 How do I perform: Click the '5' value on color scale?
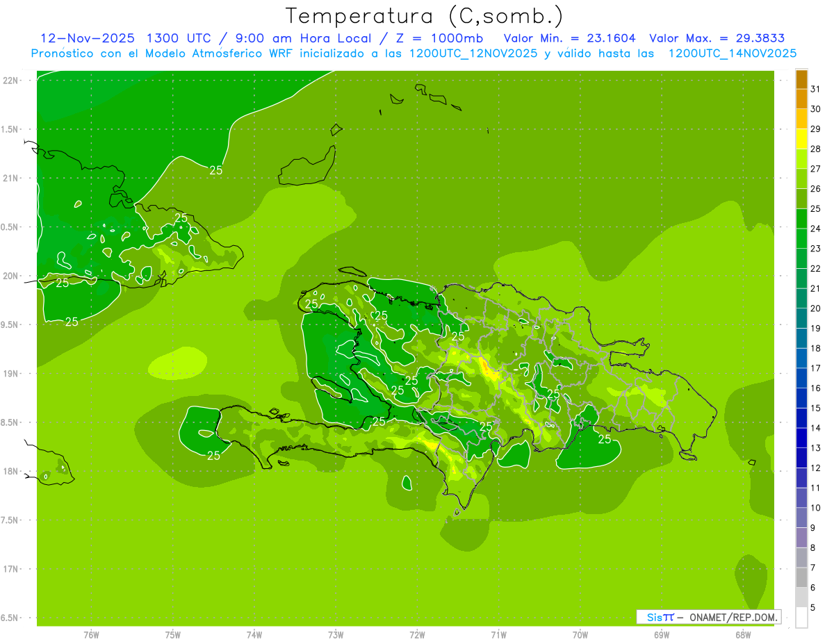pos(813,608)
